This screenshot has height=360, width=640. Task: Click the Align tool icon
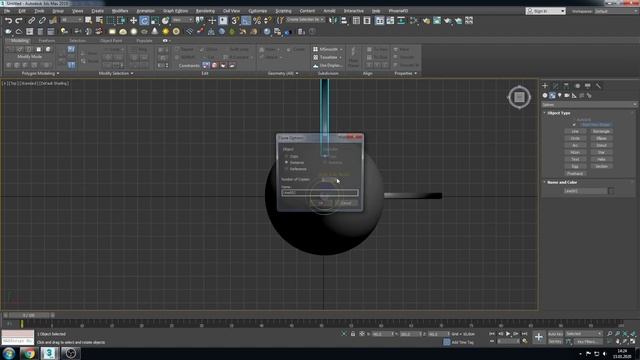click(344, 20)
